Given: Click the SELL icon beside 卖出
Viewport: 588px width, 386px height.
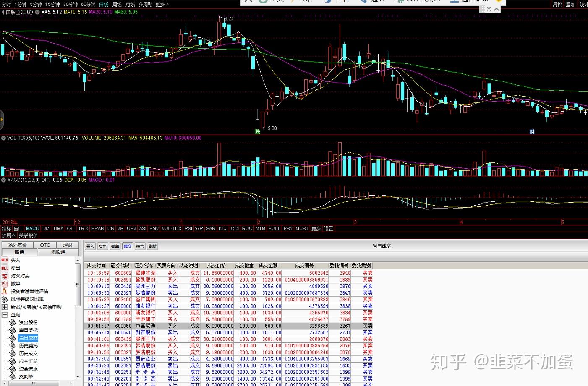Looking at the screenshot, I should coord(5,268).
